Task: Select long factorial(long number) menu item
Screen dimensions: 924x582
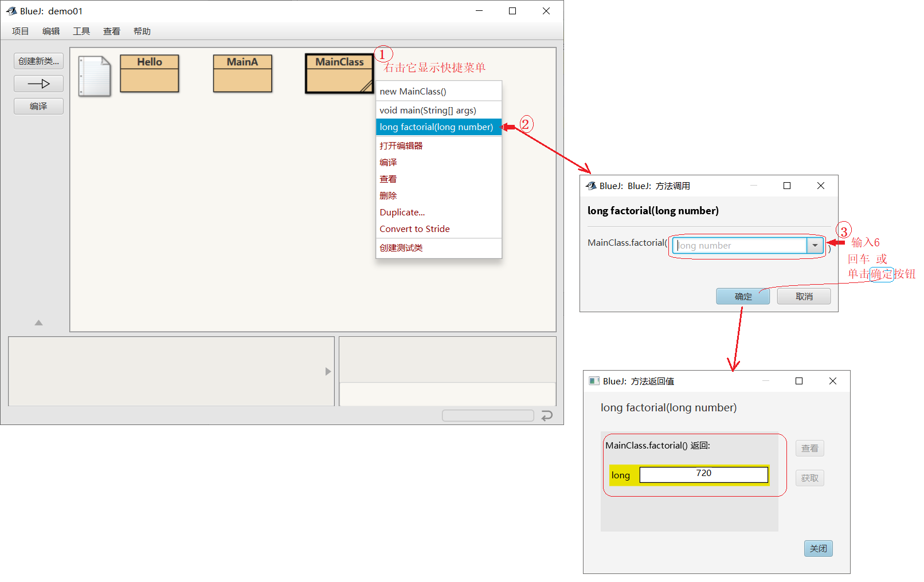Action: (x=438, y=127)
